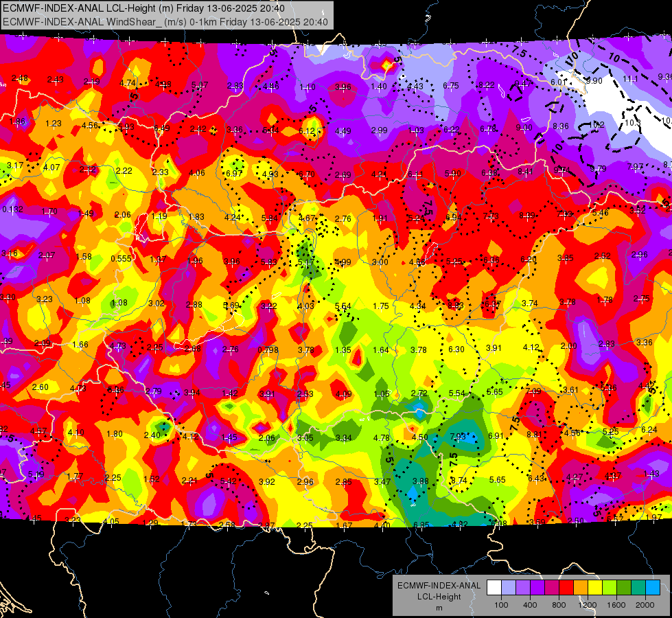Select the lime legend swatch left of 1600
The image size is (672, 618).
coord(610,588)
